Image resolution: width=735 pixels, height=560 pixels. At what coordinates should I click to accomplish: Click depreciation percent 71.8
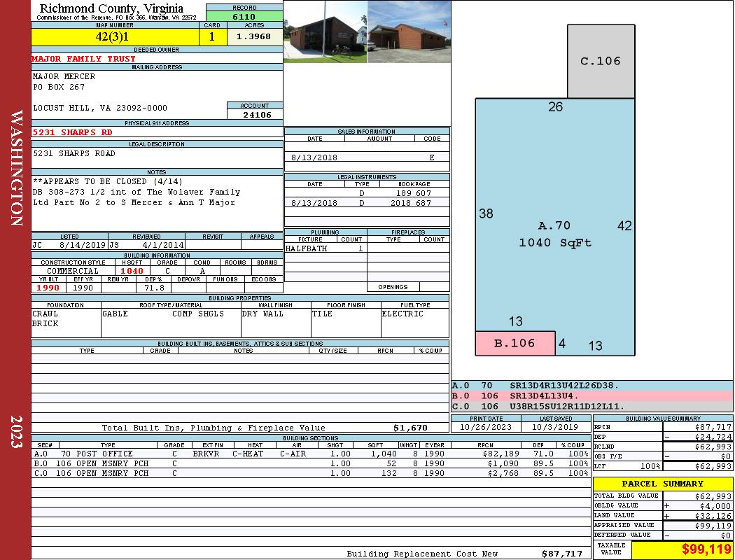click(154, 288)
